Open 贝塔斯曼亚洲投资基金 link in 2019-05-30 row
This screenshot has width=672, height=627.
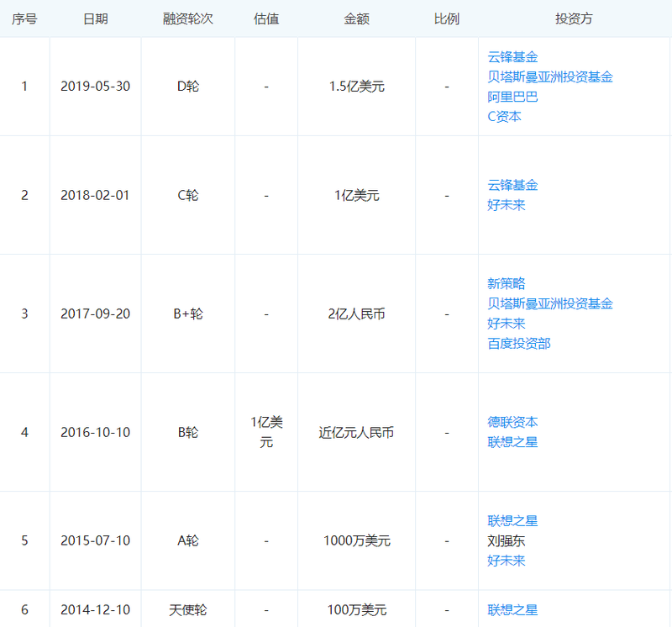pos(550,76)
